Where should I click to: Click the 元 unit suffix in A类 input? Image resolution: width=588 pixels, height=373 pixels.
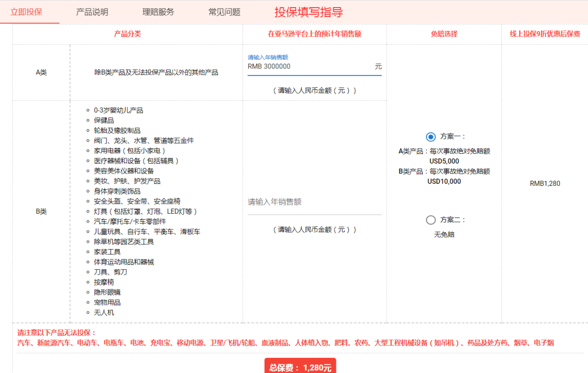click(x=378, y=66)
